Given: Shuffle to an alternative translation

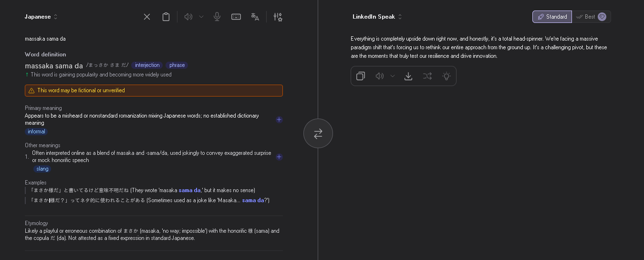Looking at the screenshot, I should coord(427,76).
